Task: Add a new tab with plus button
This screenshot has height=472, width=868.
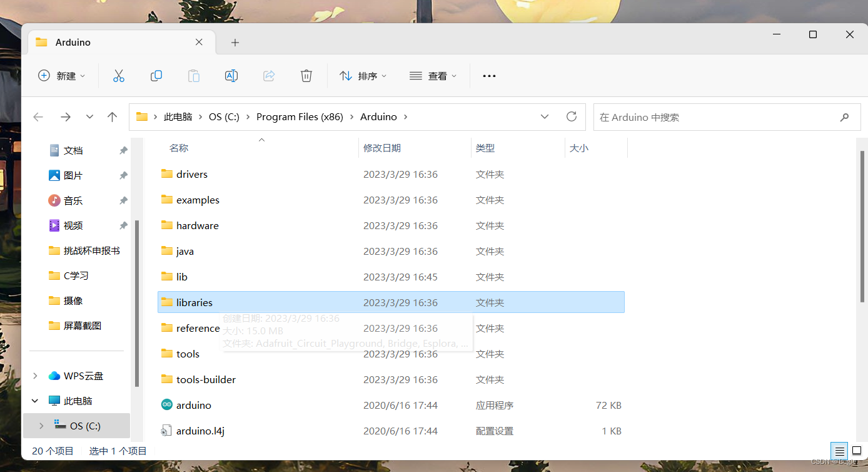Action: [x=235, y=43]
